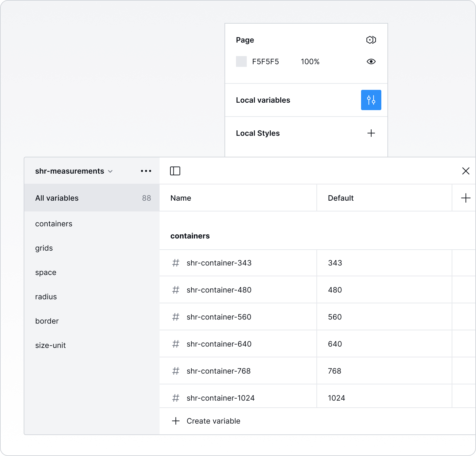Open the containers group
The image size is (476, 456).
[x=54, y=224]
